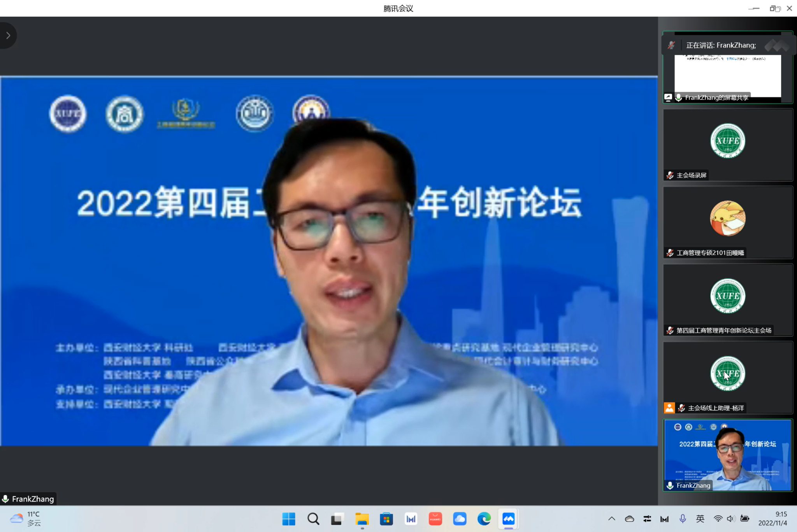
Task: Open clock and calendar showing 2022/11/4
Action: click(x=772, y=519)
